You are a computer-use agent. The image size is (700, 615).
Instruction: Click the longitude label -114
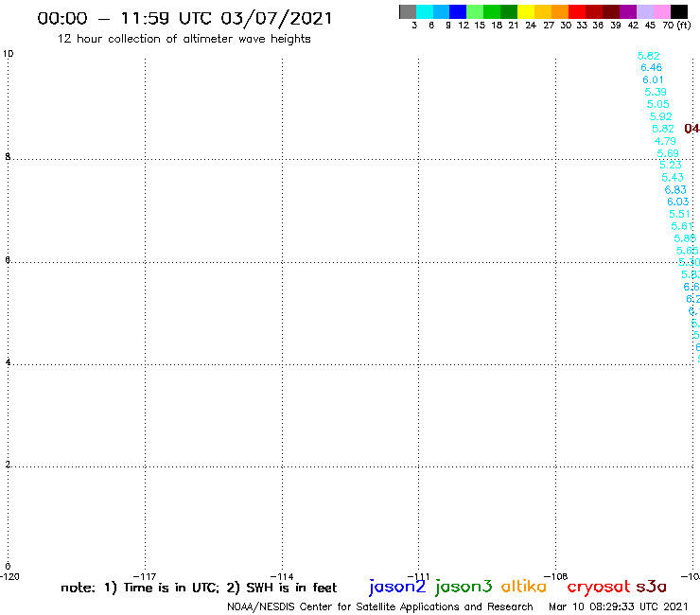click(282, 576)
